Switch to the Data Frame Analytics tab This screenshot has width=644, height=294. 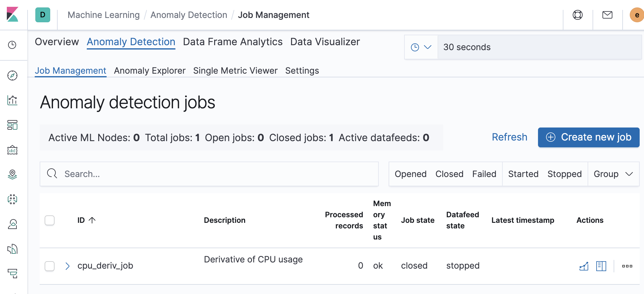pyautogui.click(x=232, y=42)
